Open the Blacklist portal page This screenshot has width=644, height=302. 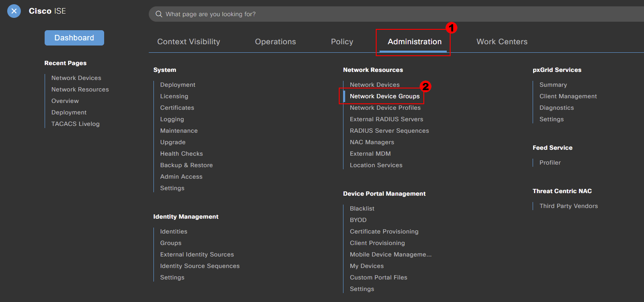click(362, 208)
